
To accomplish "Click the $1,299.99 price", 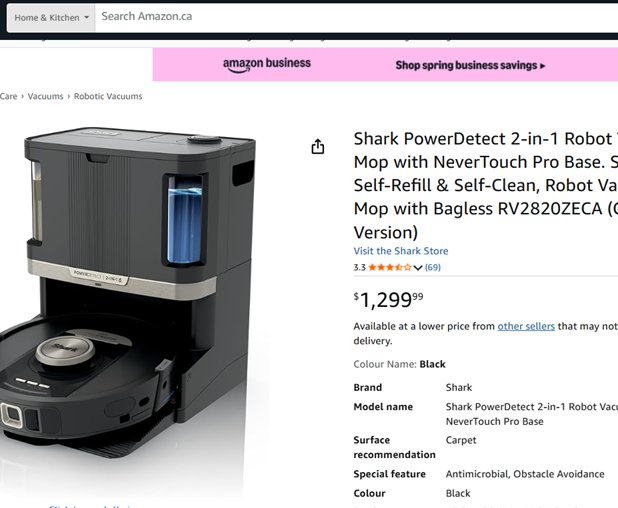I will point(389,299).
